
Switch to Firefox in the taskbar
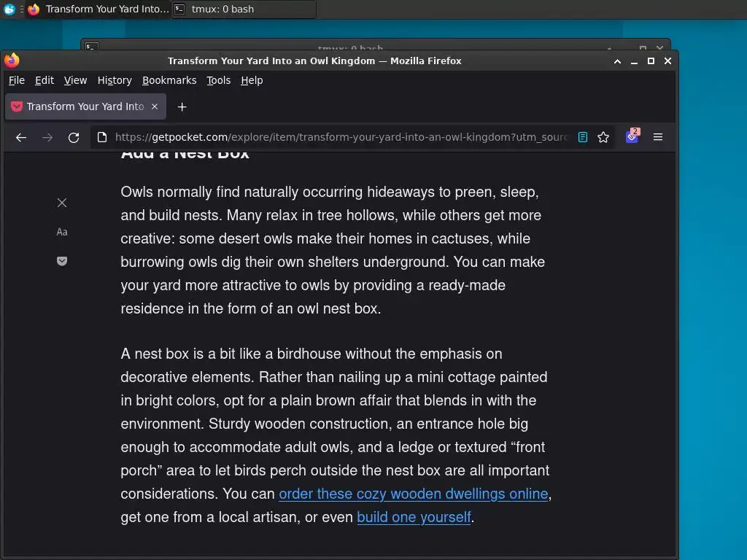(x=98, y=9)
